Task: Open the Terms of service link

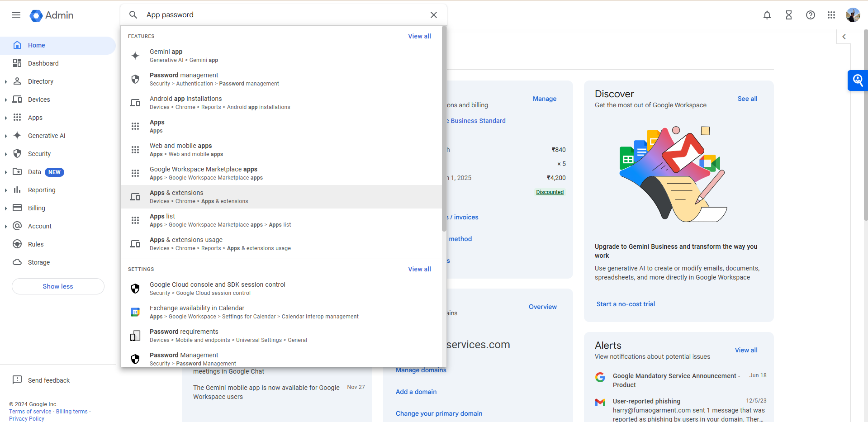Action: [30, 412]
